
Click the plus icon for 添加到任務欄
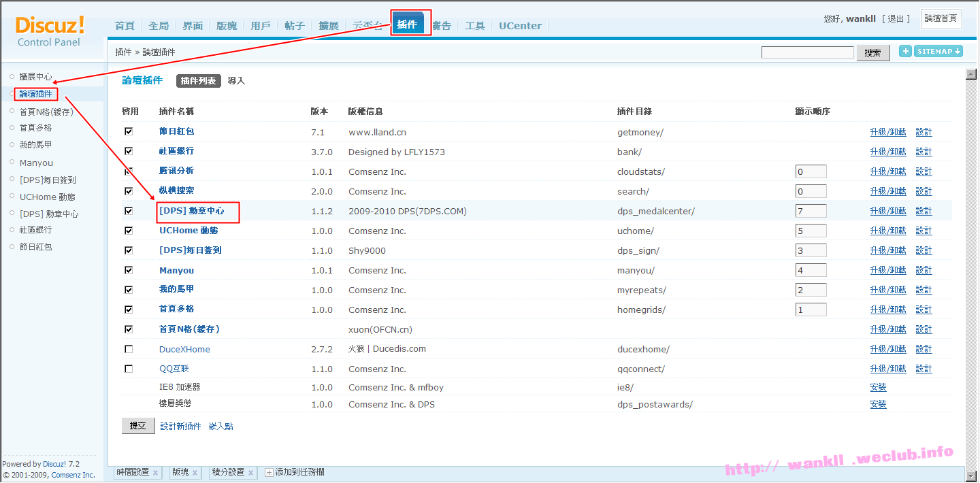[x=269, y=472]
